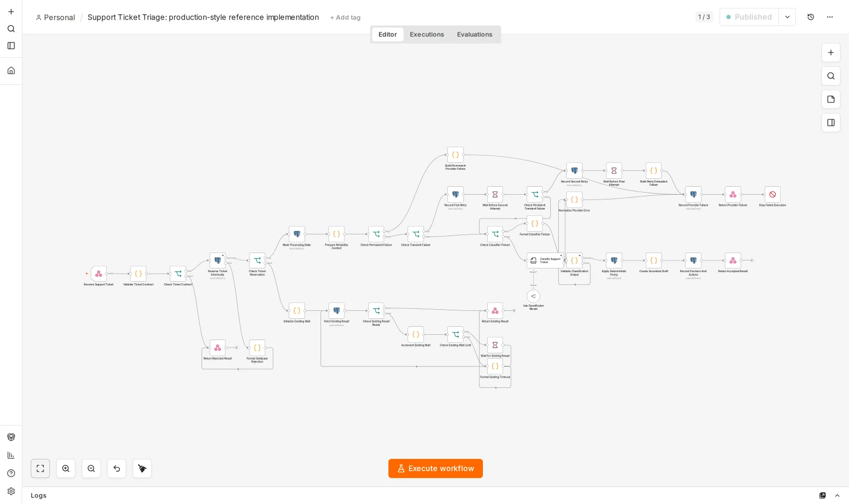This screenshot has width=849, height=504.
Task: Zoom in on the canvas
Action: tap(66, 468)
